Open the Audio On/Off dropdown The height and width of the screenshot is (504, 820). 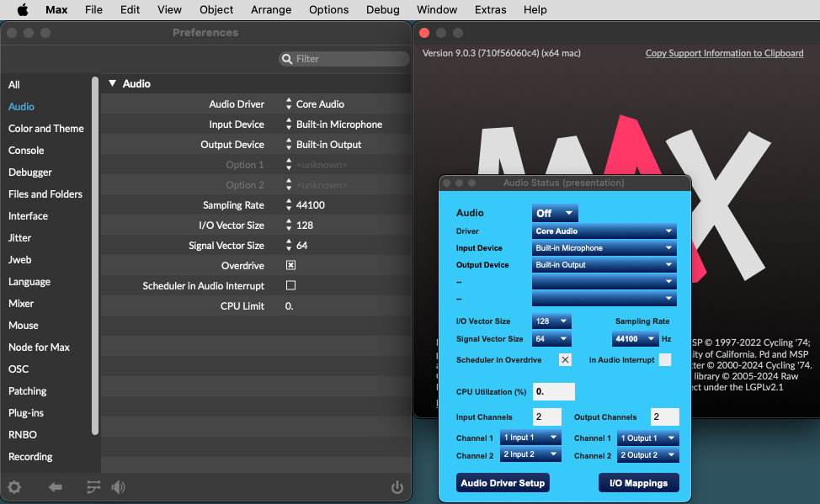click(x=555, y=213)
